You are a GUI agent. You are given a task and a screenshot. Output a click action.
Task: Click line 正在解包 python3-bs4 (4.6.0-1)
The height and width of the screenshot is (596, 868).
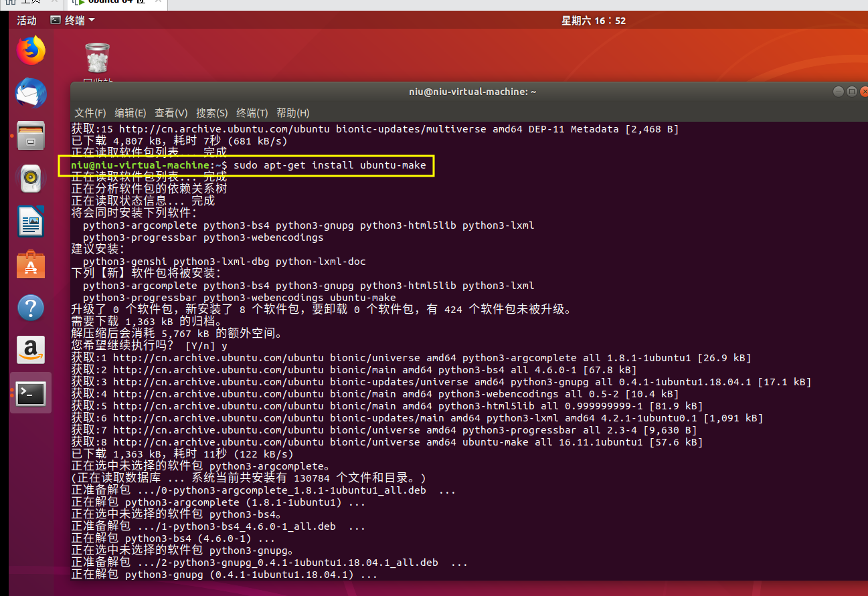[173, 538]
